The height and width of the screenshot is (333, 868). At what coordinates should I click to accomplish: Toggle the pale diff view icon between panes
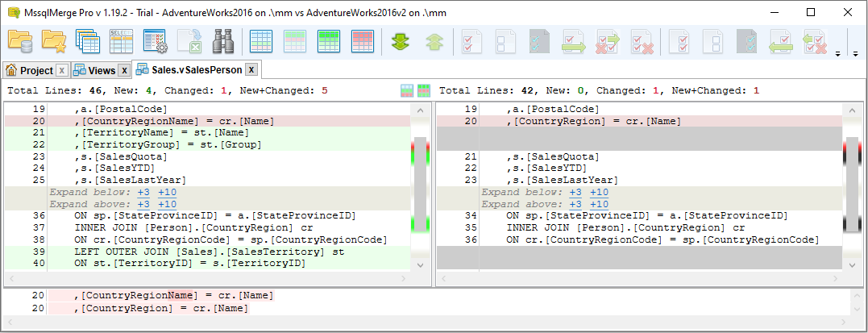[x=407, y=90]
